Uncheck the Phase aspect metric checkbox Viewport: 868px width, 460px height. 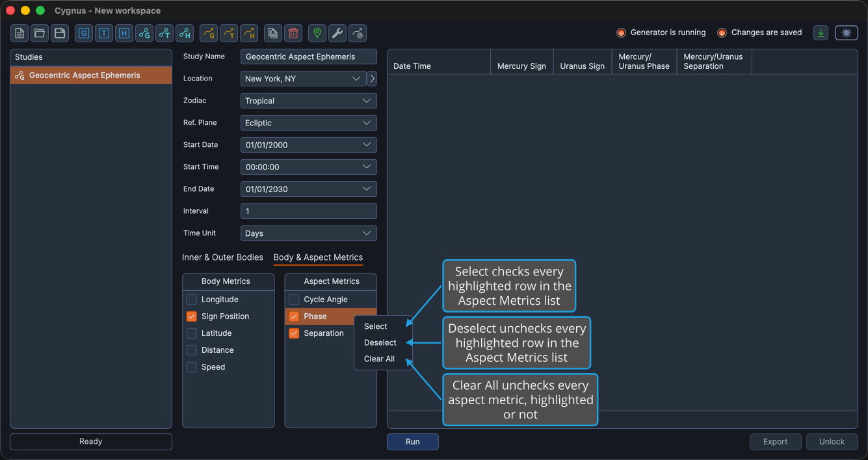click(x=294, y=316)
